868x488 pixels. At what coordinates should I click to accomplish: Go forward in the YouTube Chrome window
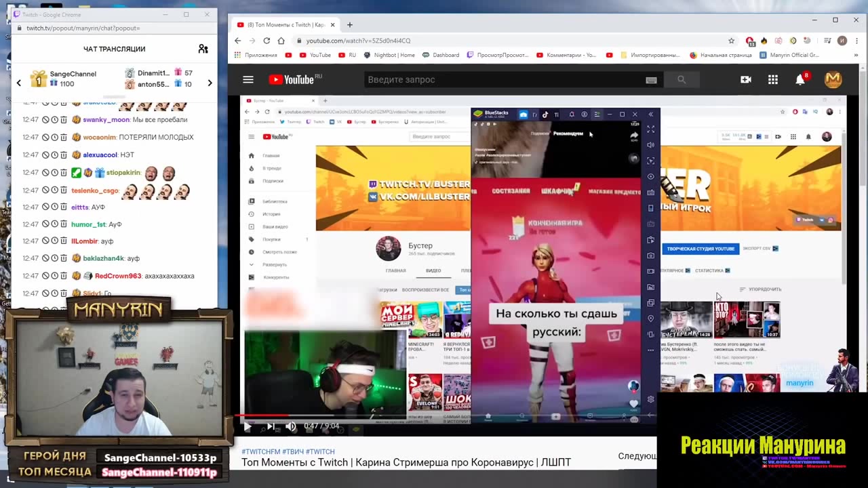coord(252,41)
